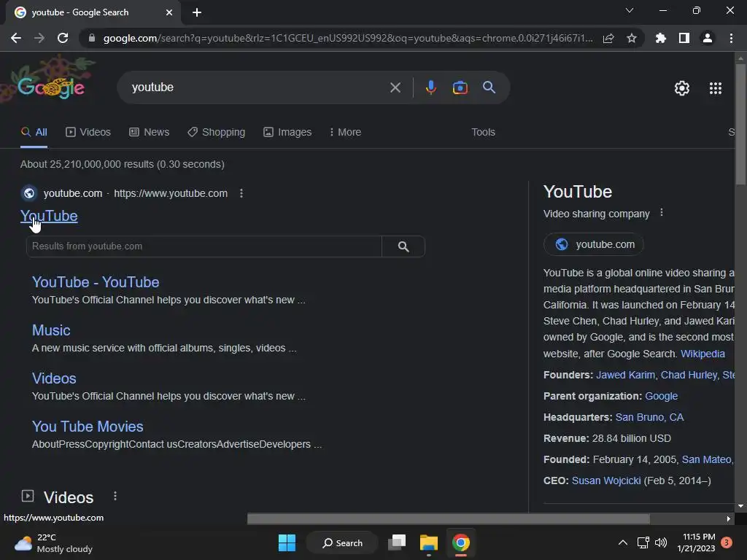Viewport: 747px width, 560px height.
Task: Submit the search with the magnifier icon
Action: point(489,87)
